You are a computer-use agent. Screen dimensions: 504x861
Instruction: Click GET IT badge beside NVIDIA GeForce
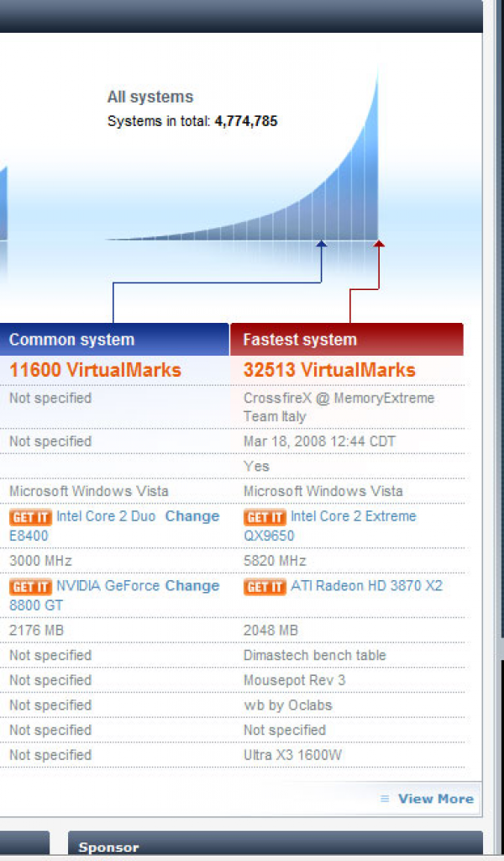pos(31,586)
